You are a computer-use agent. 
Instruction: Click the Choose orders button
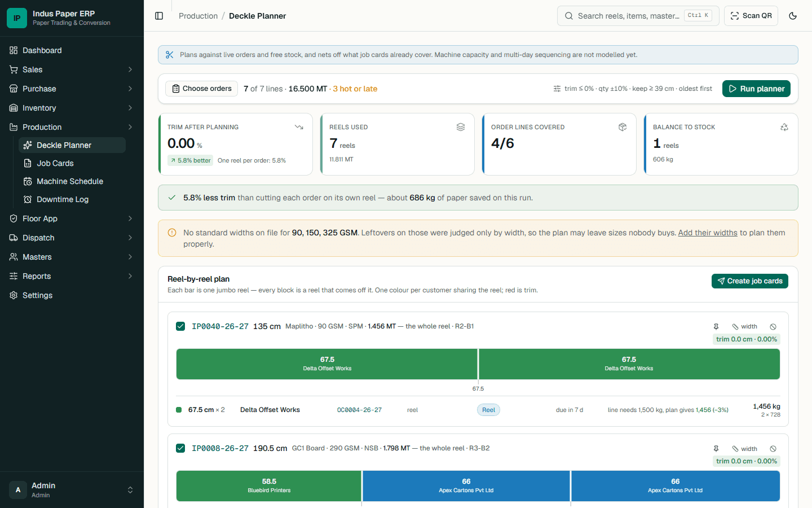pos(201,89)
